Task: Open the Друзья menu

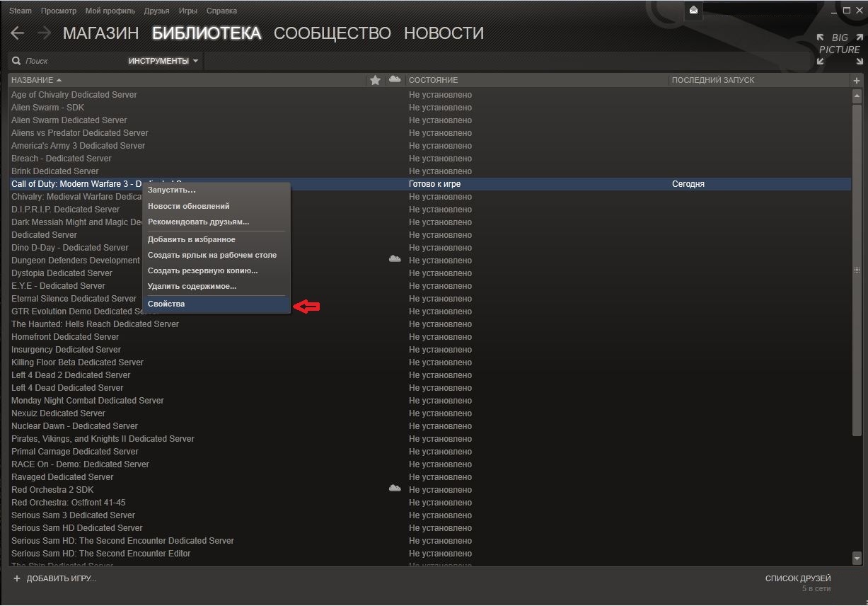Action: click(156, 11)
